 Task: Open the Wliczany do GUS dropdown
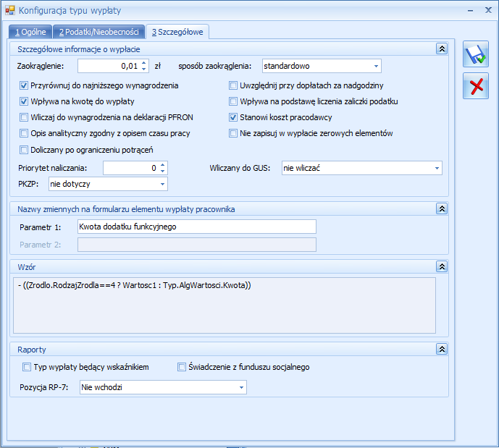[x=437, y=168]
